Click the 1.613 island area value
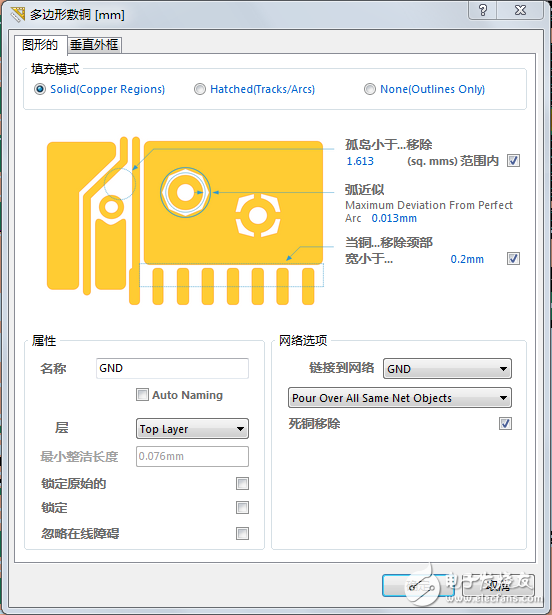The height and width of the screenshot is (615, 552). pos(360,161)
